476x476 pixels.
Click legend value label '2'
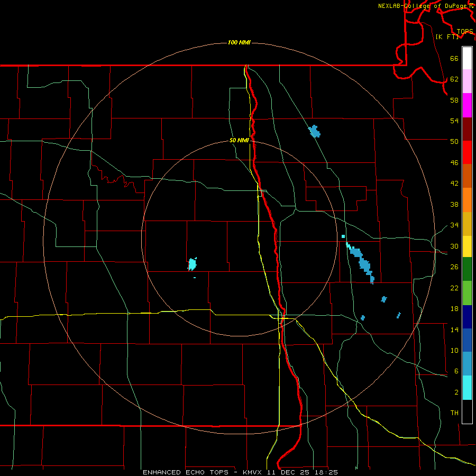(x=456, y=392)
